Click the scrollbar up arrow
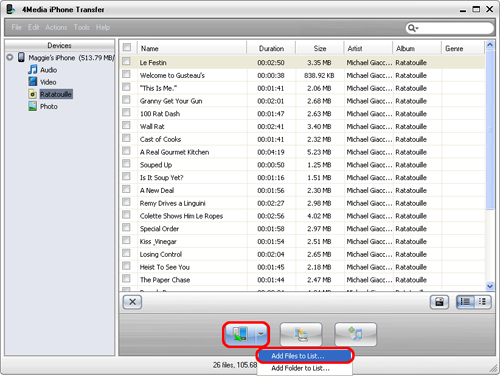Viewport: 500px width, 376px height. tap(490, 45)
